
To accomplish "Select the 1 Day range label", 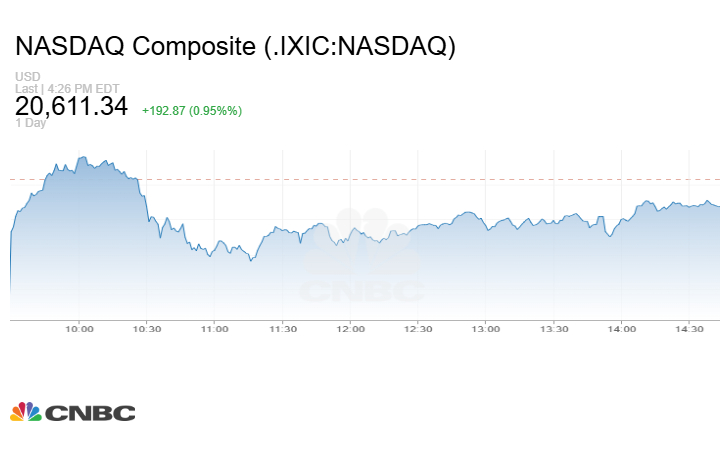I will (x=30, y=123).
